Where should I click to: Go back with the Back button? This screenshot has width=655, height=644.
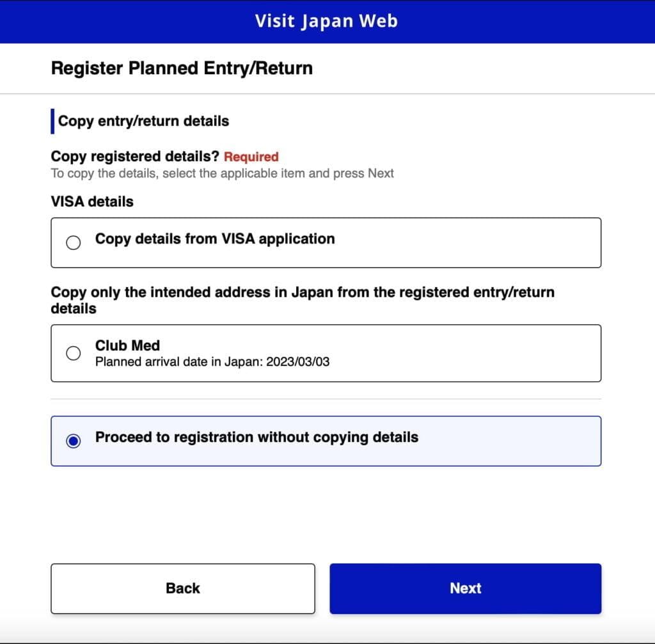(x=183, y=588)
